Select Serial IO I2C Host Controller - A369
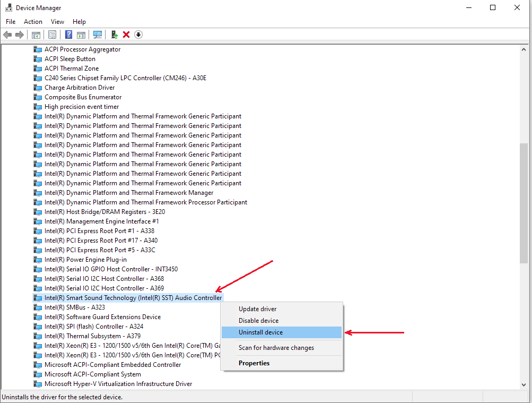Viewport: 532px width, 403px height. click(104, 288)
